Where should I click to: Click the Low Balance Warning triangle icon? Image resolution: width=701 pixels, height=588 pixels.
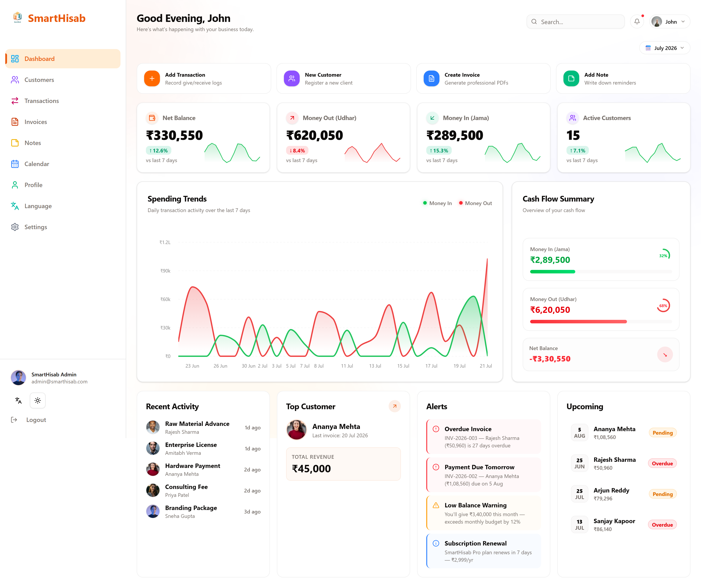(x=436, y=505)
